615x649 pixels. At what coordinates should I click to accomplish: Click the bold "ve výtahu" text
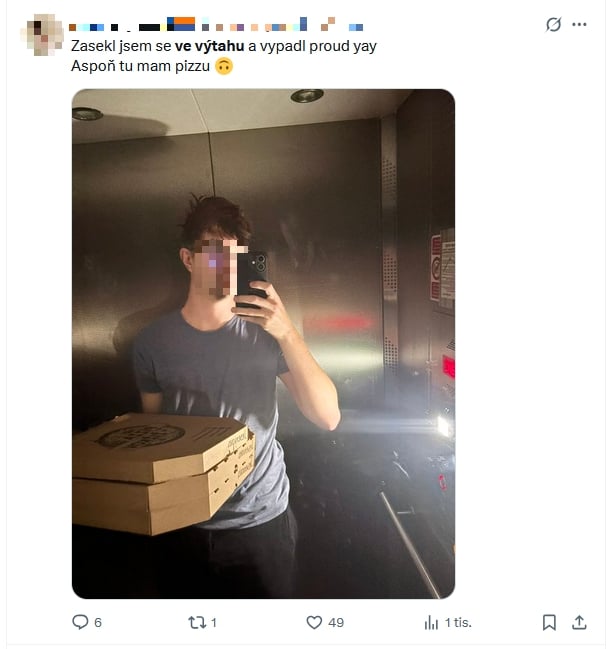pyautogui.click(x=209, y=46)
